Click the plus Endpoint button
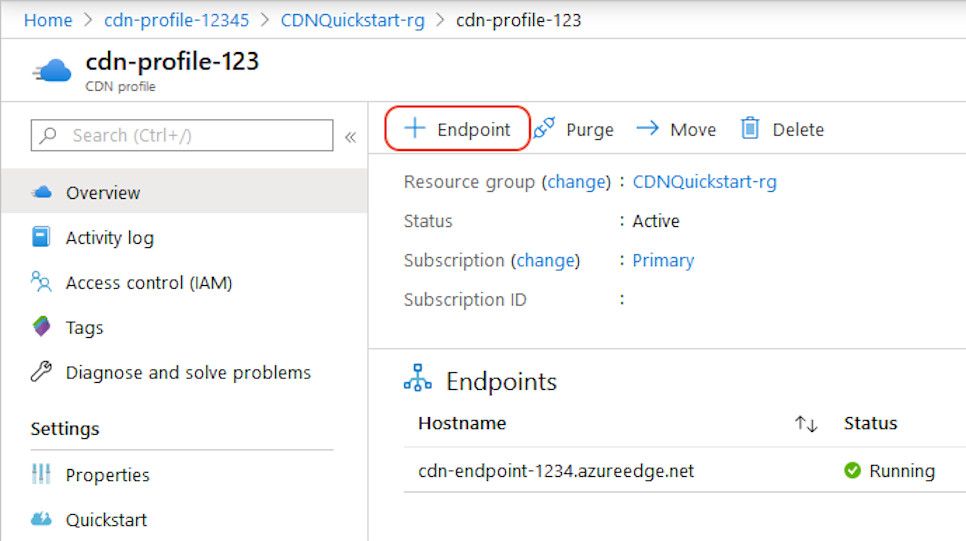Screen dimensions: 966x541 point(457,130)
